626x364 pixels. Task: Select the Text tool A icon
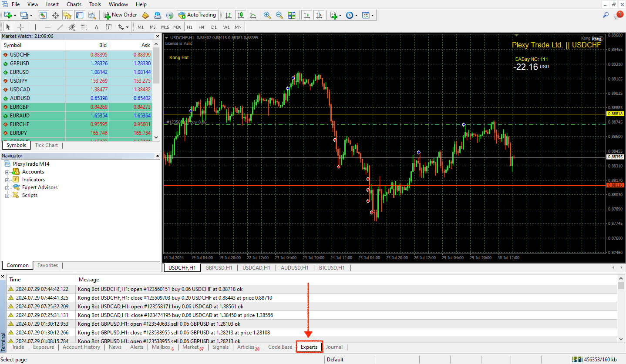[x=97, y=27]
